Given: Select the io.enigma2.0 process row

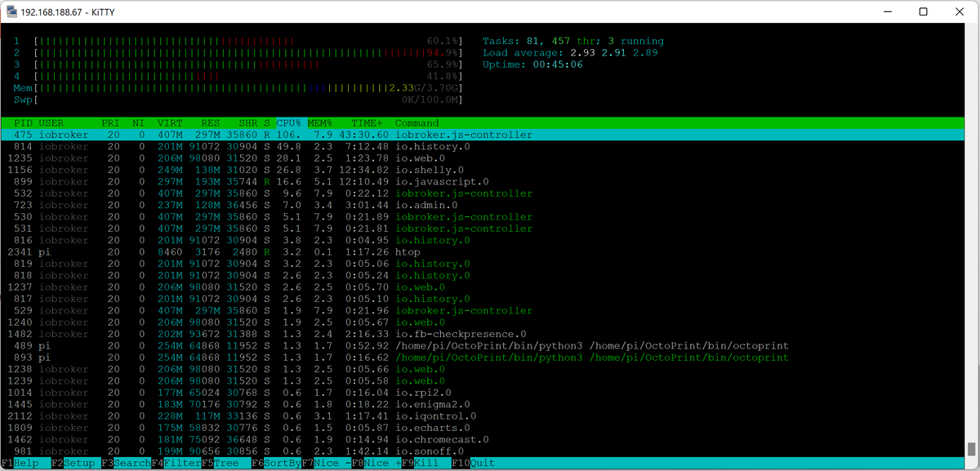Looking at the screenshot, I should [x=483, y=404].
